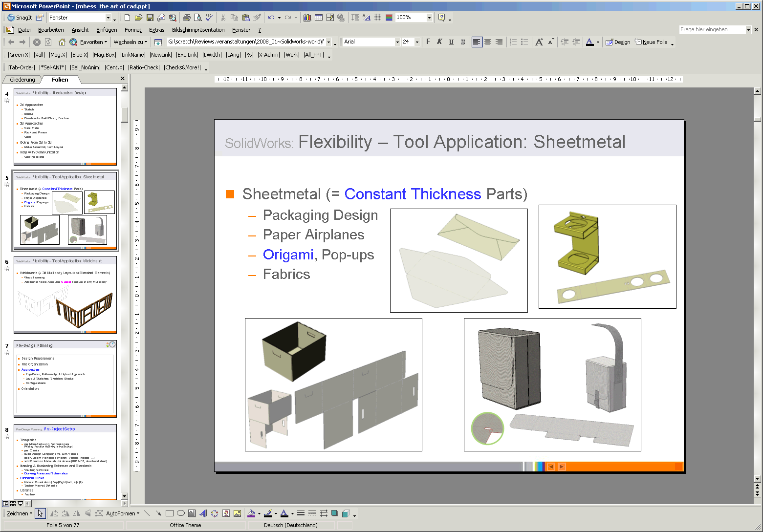Insert ClipArt
The image size is (763, 532).
click(x=226, y=513)
